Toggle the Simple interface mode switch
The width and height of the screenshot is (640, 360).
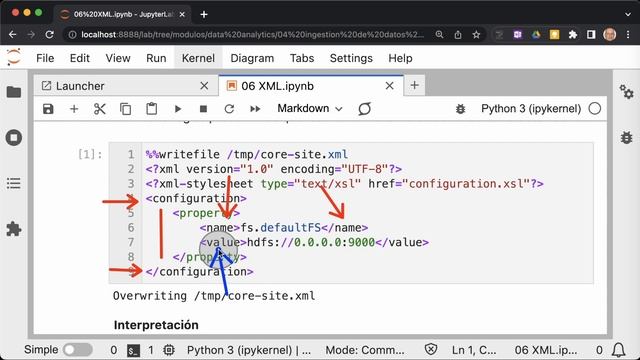[78, 350]
